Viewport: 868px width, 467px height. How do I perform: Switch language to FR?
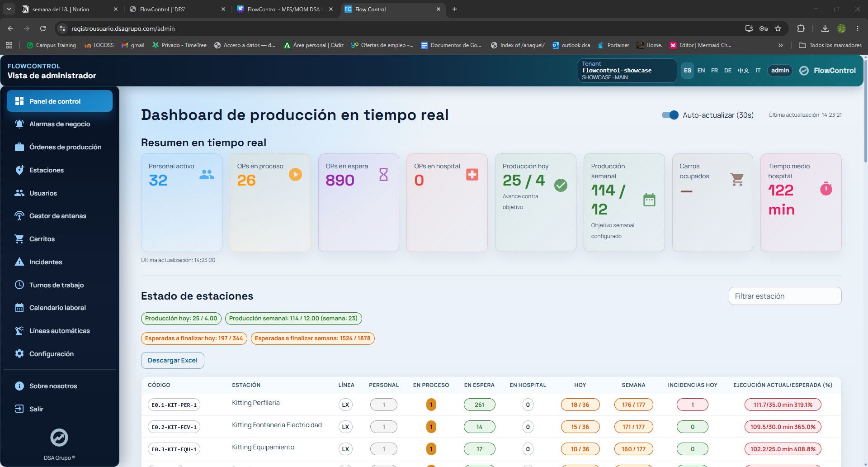click(714, 71)
